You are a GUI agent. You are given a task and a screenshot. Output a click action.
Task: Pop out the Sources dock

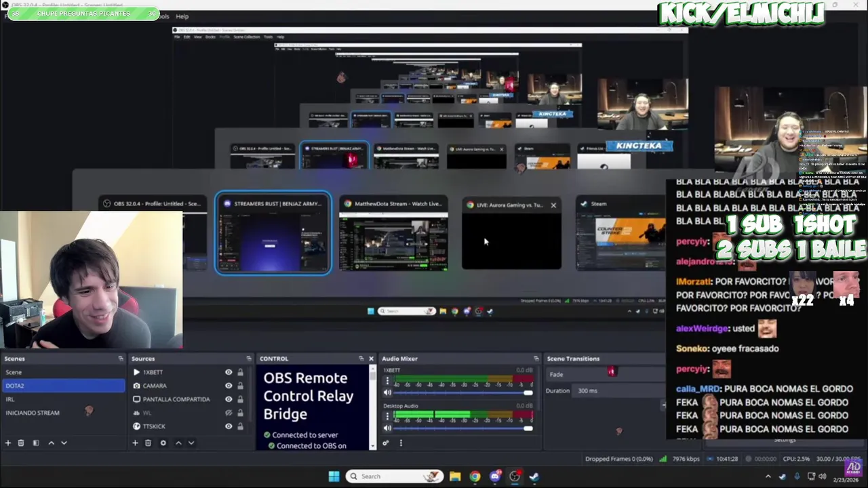click(249, 359)
